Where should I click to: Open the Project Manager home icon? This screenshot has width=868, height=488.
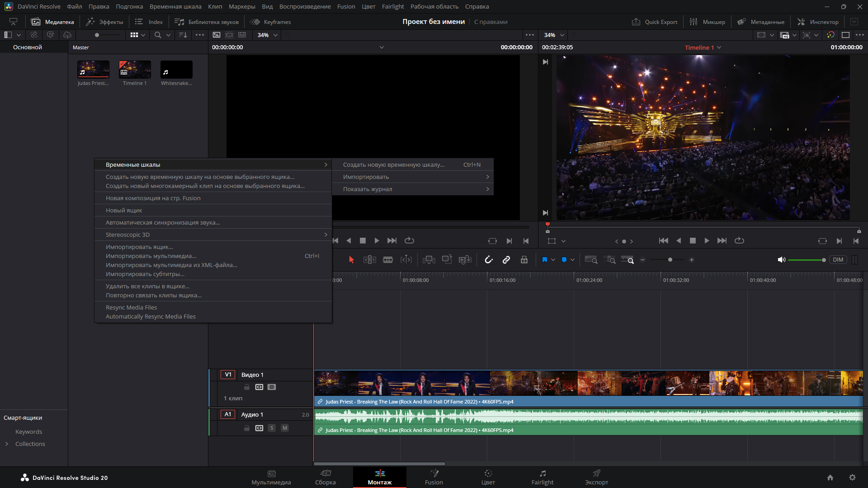[x=830, y=478]
